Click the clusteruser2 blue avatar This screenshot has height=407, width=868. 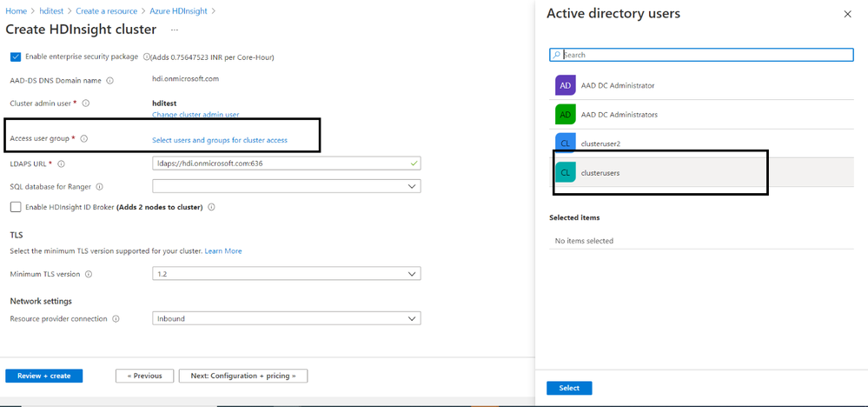[565, 143]
